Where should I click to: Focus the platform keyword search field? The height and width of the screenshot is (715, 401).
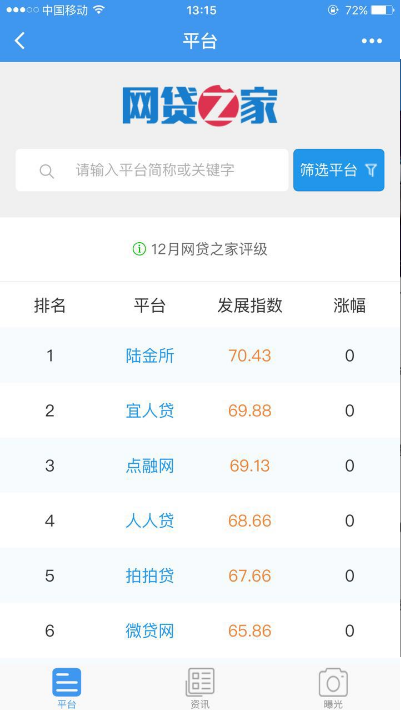(152, 170)
